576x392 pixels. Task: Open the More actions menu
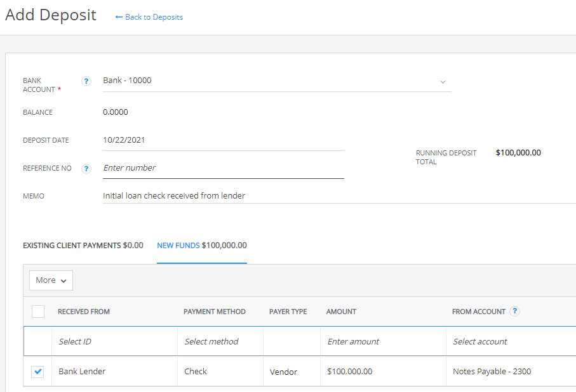(x=50, y=280)
